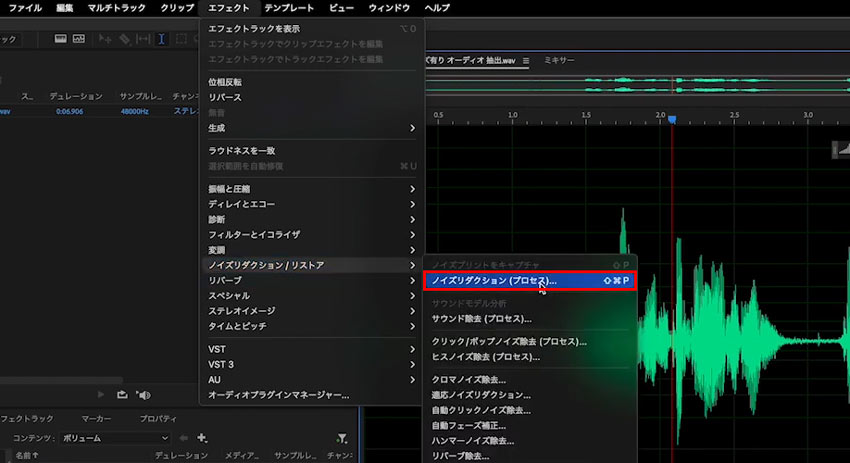Expand the 生成 submenu
The width and height of the screenshot is (850, 463).
point(311,128)
